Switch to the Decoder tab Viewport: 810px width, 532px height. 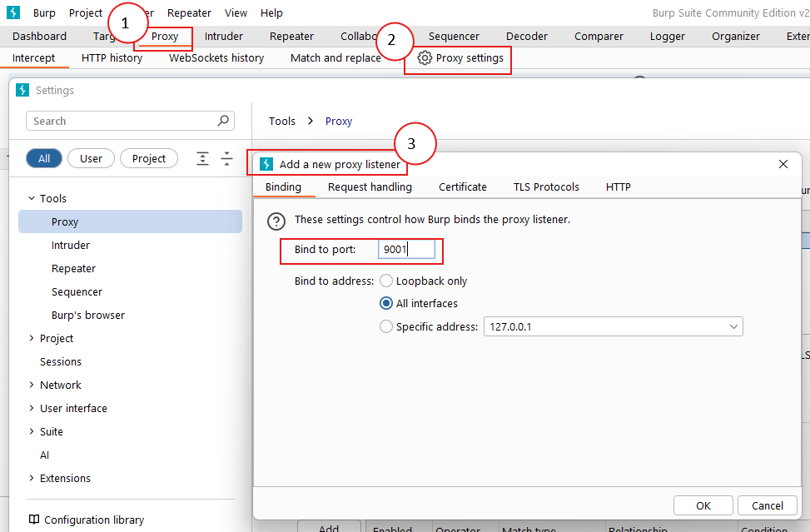pos(526,36)
